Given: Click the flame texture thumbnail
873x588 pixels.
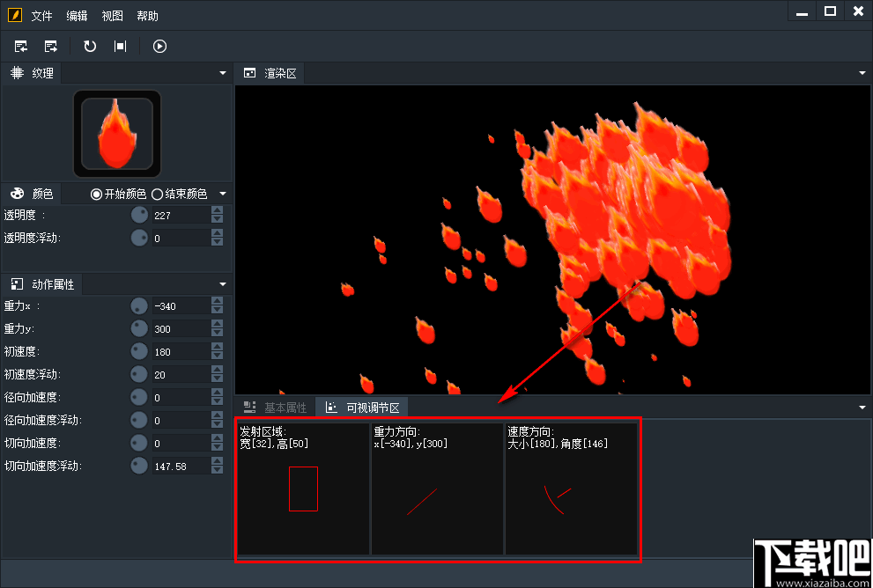Looking at the screenshot, I should click(117, 134).
